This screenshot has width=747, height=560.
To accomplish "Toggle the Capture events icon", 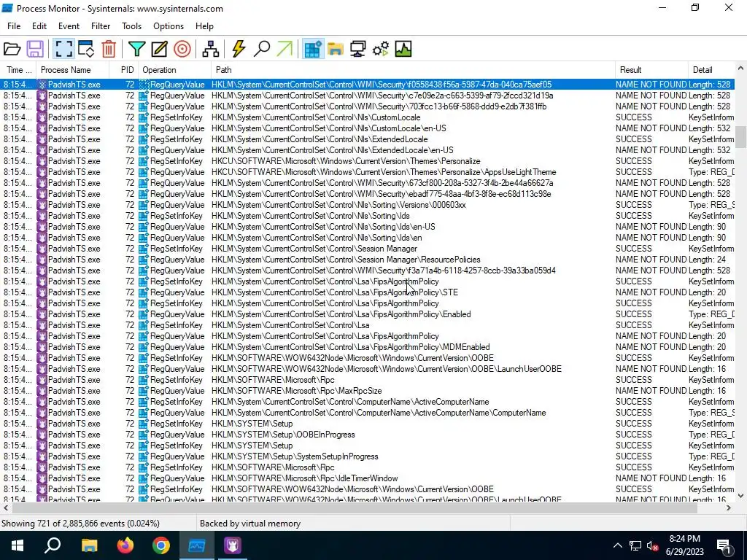I will pyautogui.click(x=63, y=49).
